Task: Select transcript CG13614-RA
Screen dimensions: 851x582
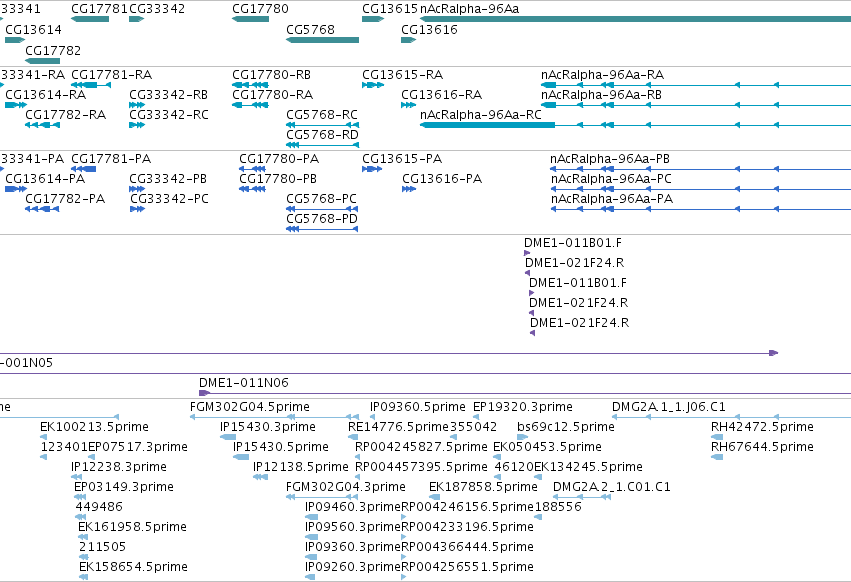Action: [x=46, y=94]
